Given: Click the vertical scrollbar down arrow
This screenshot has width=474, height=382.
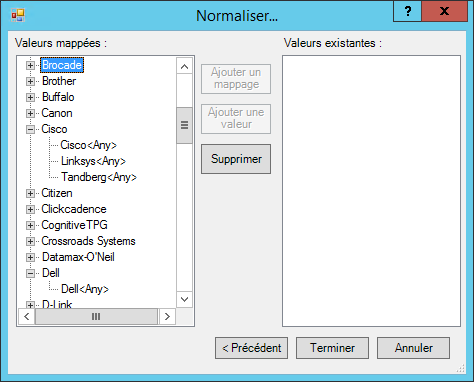Looking at the screenshot, I should click(x=184, y=299).
